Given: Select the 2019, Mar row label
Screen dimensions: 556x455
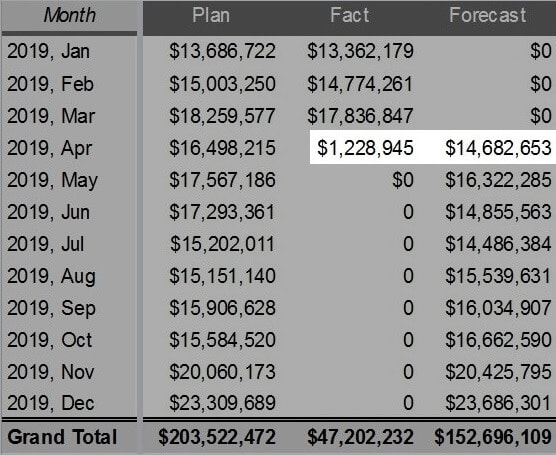Looking at the screenshot, I should 51,116.
